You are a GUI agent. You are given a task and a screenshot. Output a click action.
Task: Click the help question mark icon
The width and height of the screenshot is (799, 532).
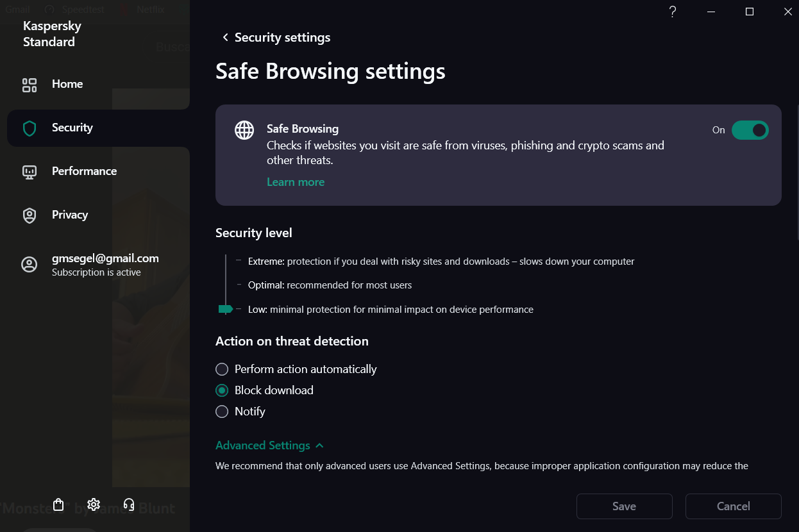673,12
